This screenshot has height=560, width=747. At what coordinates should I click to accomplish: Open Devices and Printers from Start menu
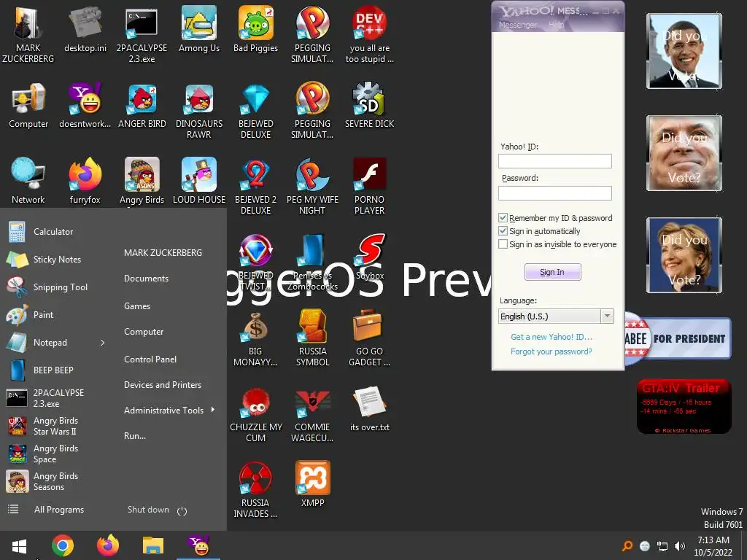click(x=163, y=385)
